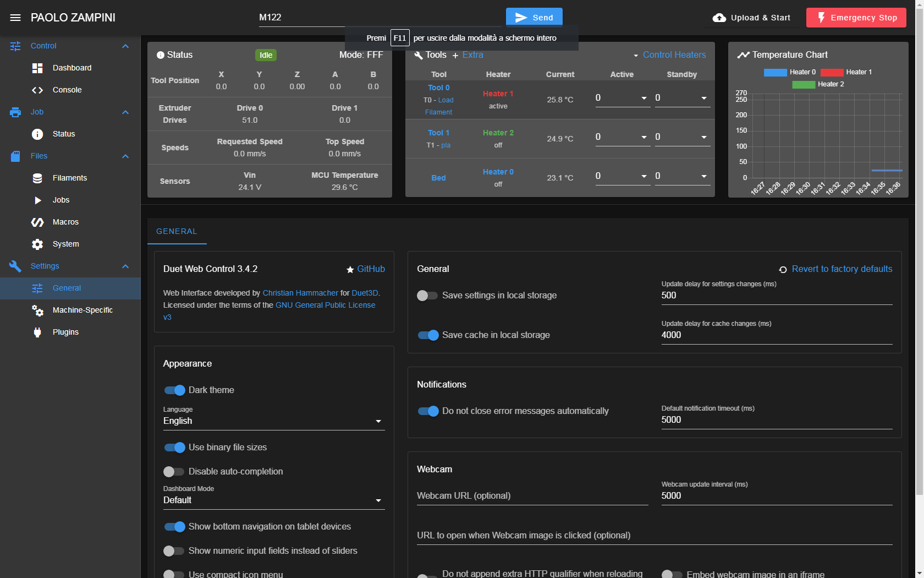Click the plus icon beside Extra

(x=455, y=56)
